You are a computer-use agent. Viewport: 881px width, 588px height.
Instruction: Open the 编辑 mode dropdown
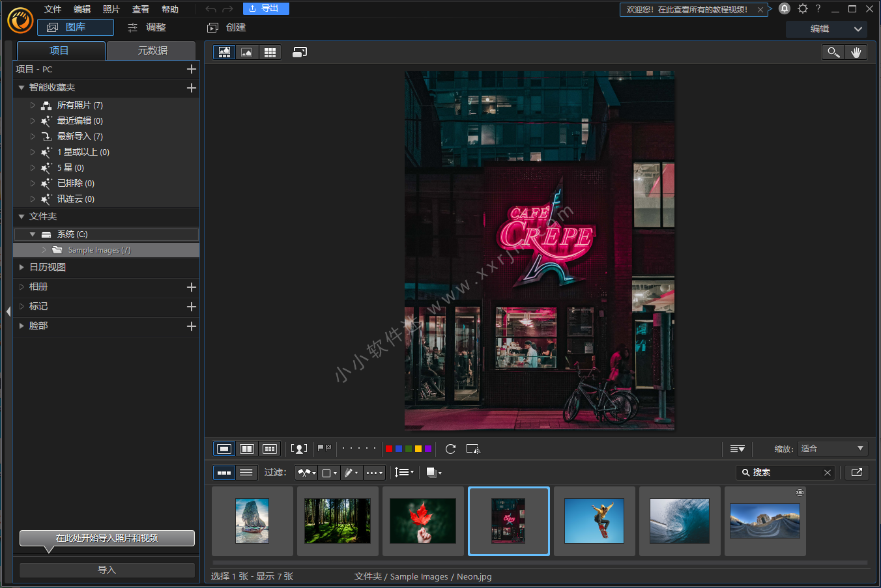pyautogui.click(x=827, y=29)
